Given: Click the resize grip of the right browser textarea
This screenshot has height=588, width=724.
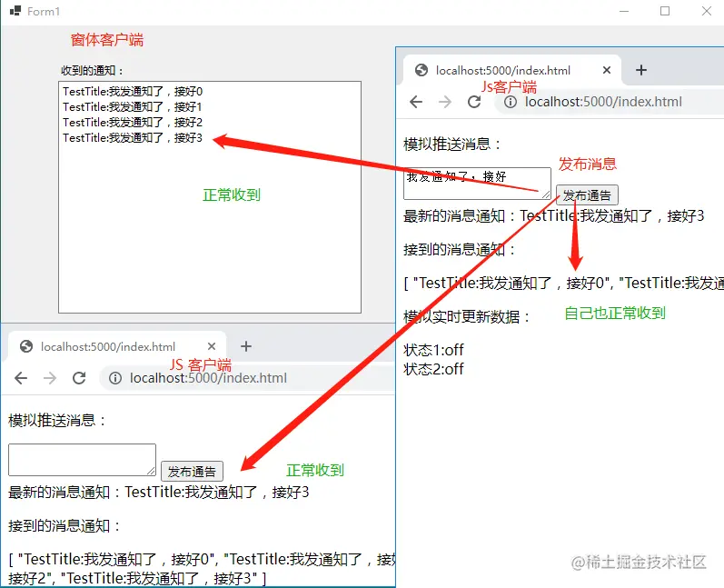Looking at the screenshot, I should (x=546, y=194).
